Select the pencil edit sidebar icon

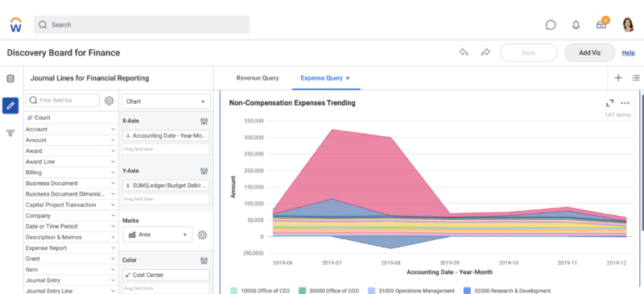10,106
